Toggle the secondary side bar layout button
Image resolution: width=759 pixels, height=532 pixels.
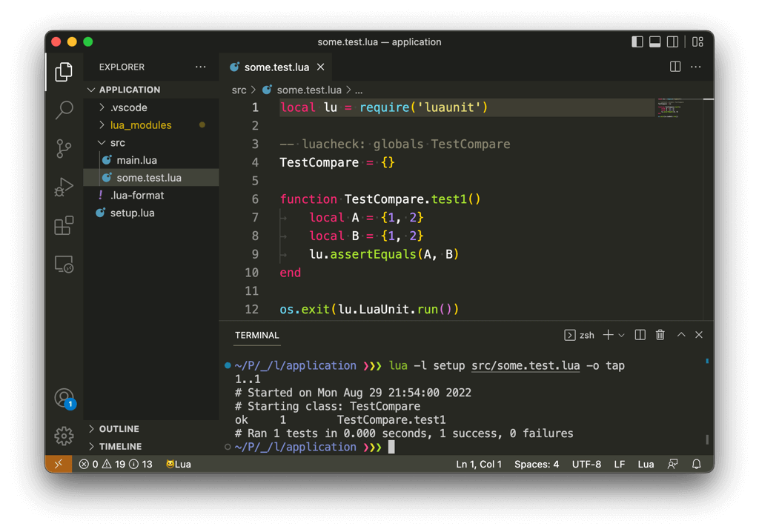pyautogui.click(x=673, y=42)
